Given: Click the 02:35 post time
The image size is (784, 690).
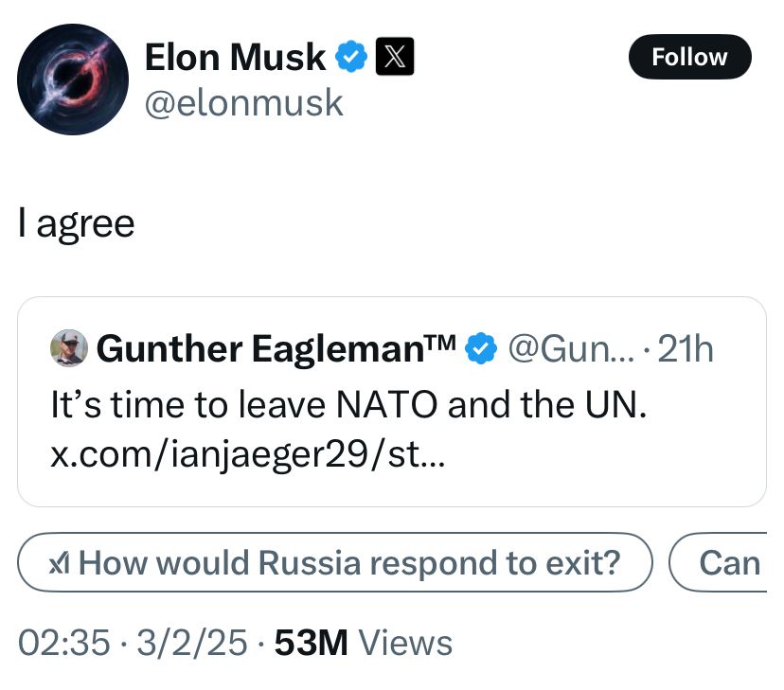Looking at the screenshot, I should tap(64, 643).
